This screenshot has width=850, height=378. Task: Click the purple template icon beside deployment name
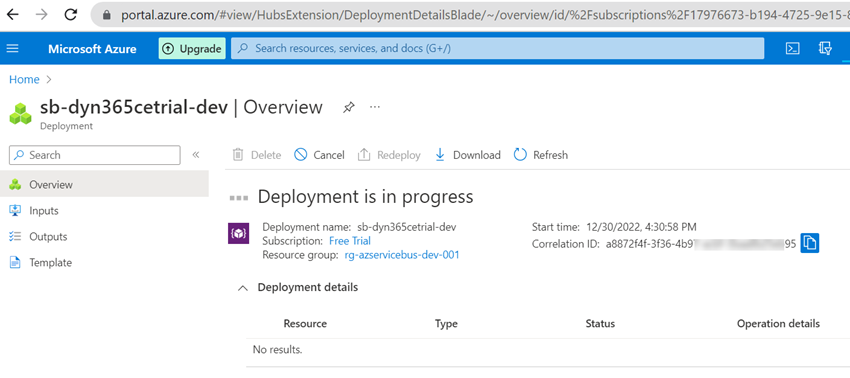(x=239, y=234)
